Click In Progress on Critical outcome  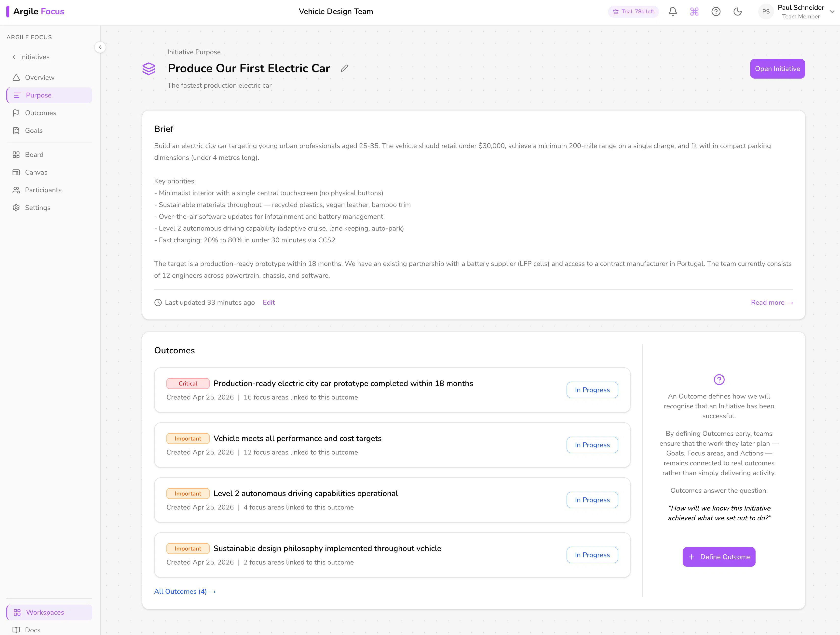[592, 390]
